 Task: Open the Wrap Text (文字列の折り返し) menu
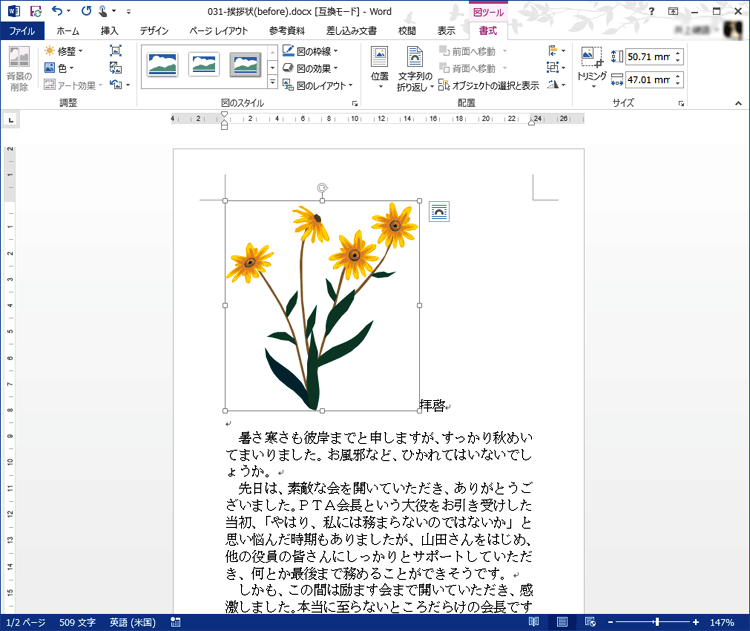pyautogui.click(x=415, y=68)
